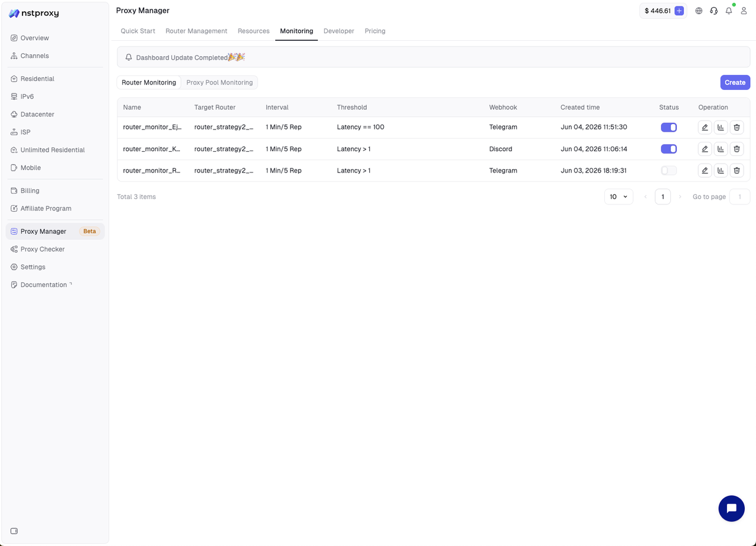Click the Created time column header
Viewport: 756px width, 546px height.
580,108
